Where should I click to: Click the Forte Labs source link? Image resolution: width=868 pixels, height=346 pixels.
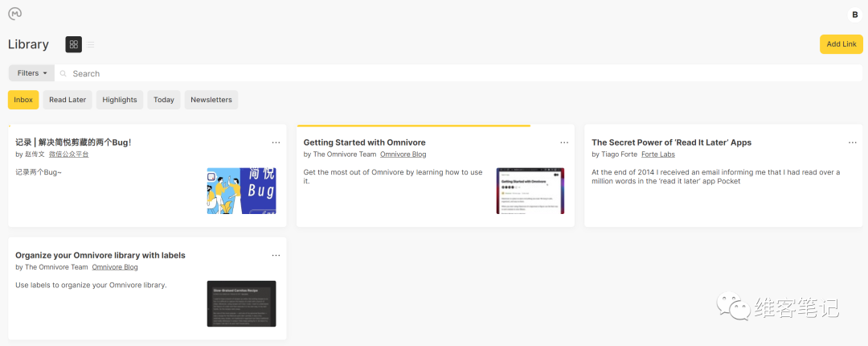click(x=658, y=154)
